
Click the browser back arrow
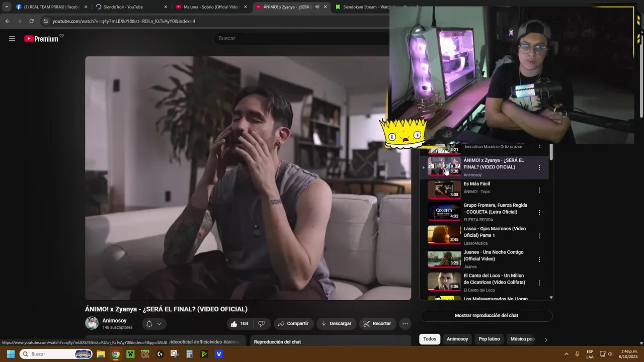click(x=7, y=21)
